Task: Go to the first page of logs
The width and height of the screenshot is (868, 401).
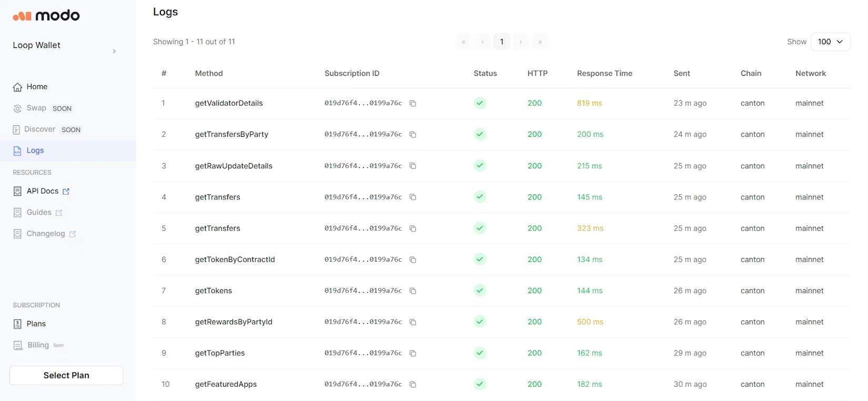Action: click(x=463, y=42)
